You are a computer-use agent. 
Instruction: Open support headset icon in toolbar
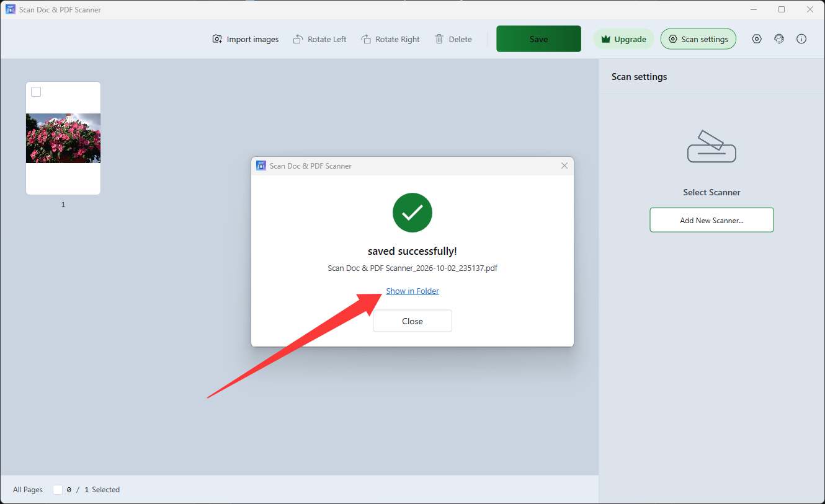click(779, 39)
